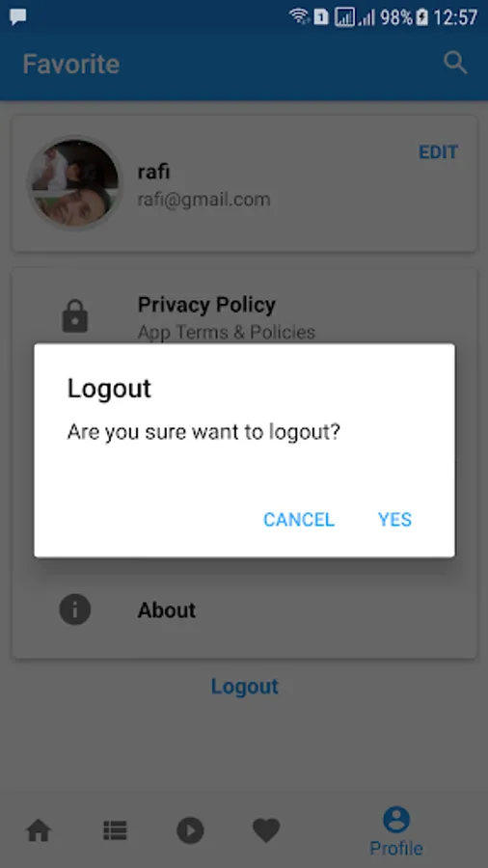488x868 pixels.
Task: Open the Home tab icon
Action: pyautogui.click(x=39, y=831)
